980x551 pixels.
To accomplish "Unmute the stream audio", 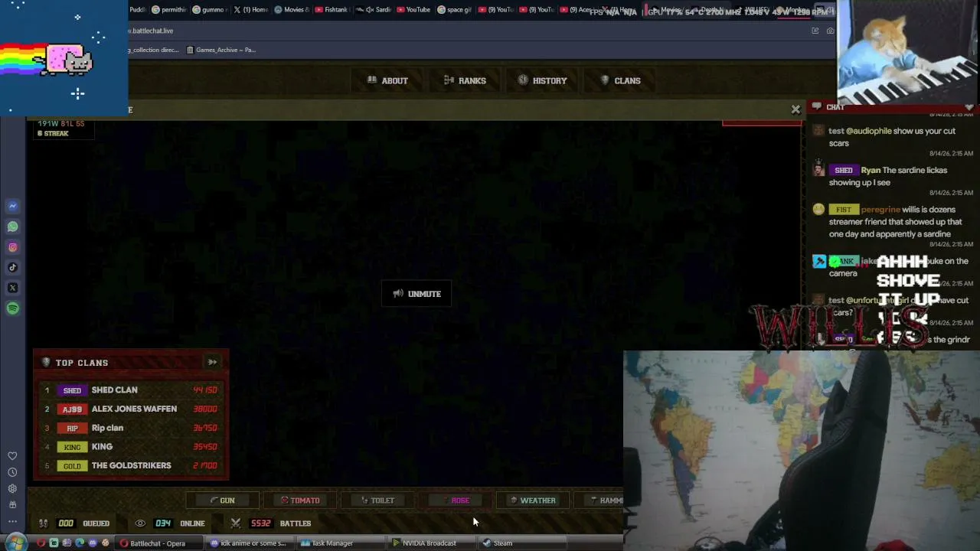I will [416, 294].
